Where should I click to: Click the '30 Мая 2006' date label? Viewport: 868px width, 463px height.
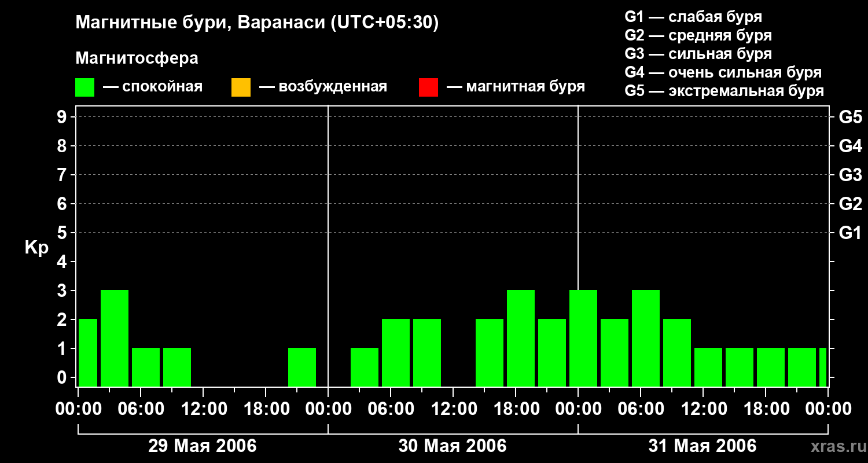point(453,446)
